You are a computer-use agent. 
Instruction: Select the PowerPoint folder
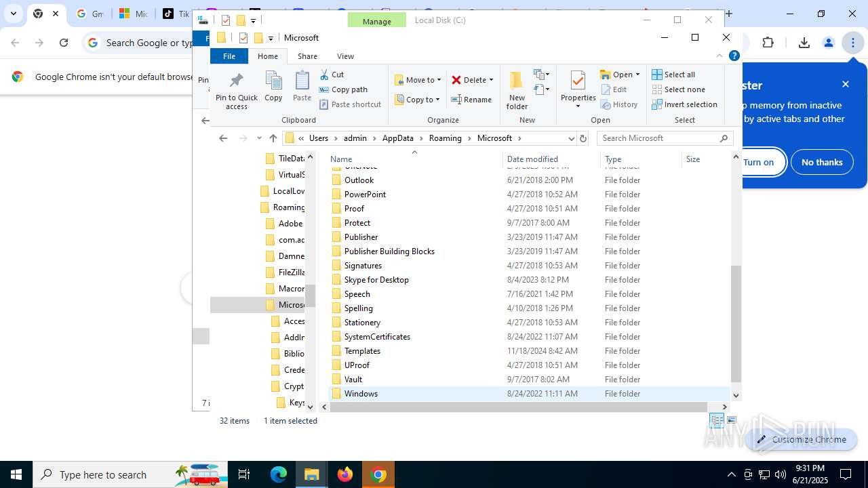pyautogui.click(x=365, y=195)
